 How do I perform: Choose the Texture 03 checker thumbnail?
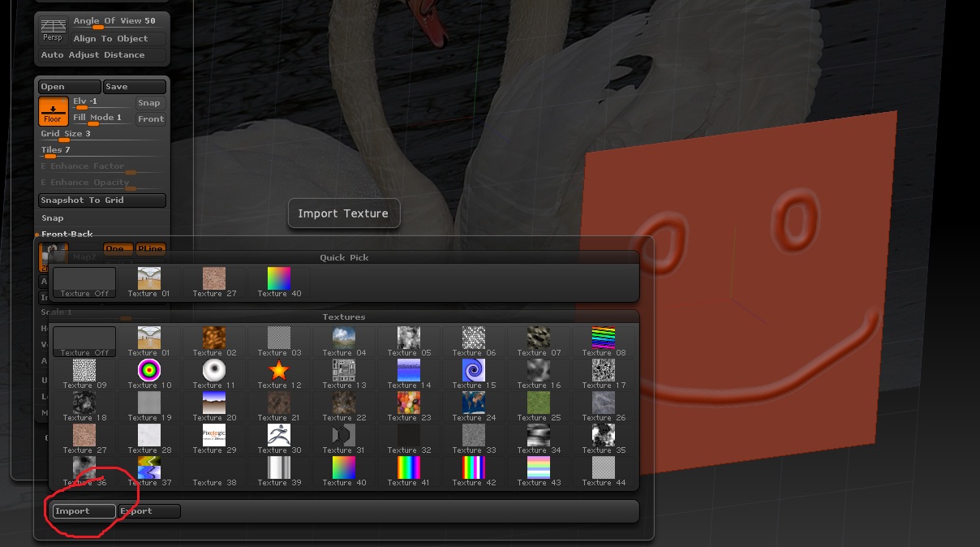[x=279, y=342]
